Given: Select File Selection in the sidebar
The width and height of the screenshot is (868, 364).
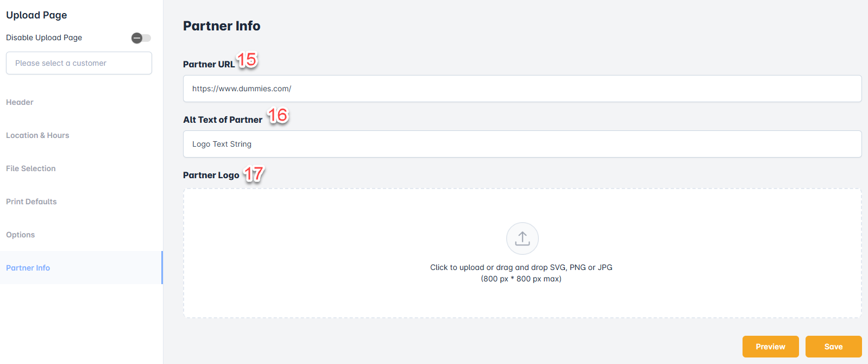Looking at the screenshot, I should point(31,168).
